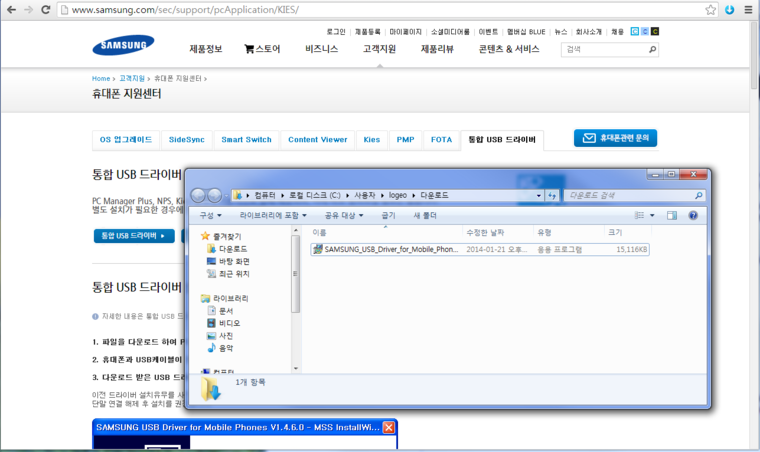Click the 즐겨찾기 star in sidebar
760x452 pixels.
click(x=205, y=236)
